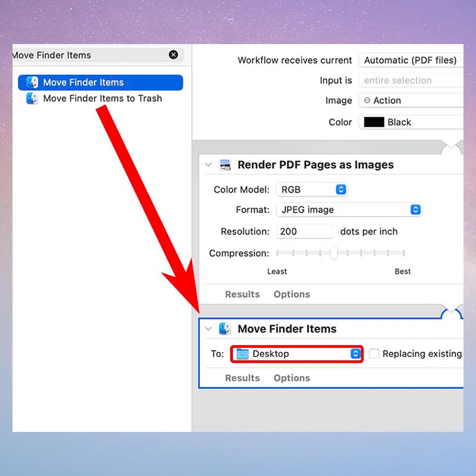Click the Move Finder Items action title
Viewport: 476px width, 476px height.
pos(287,329)
